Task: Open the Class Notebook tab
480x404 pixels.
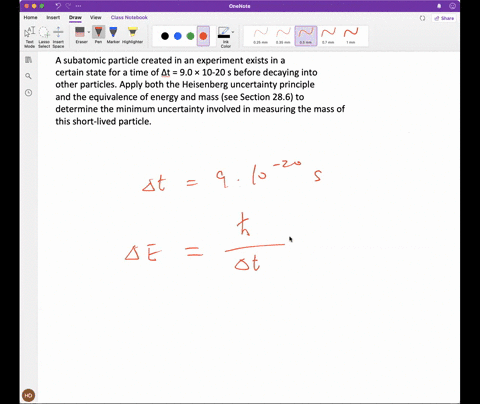Action: point(129,17)
